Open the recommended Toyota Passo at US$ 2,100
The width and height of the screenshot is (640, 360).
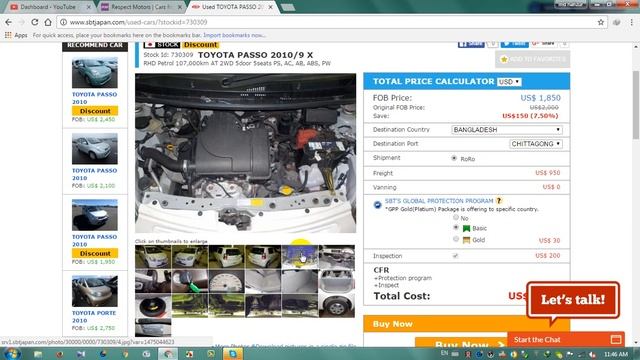94,174
